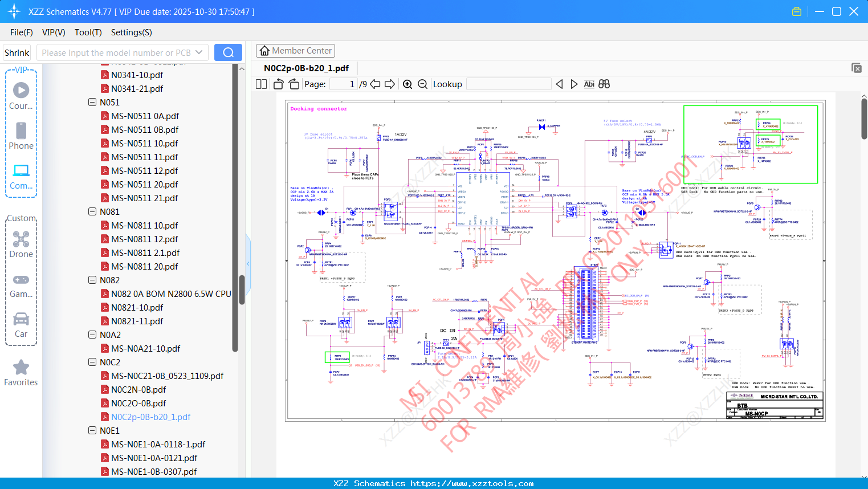Collapse the N081 folder
The image size is (868, 489).
point(92,211)
